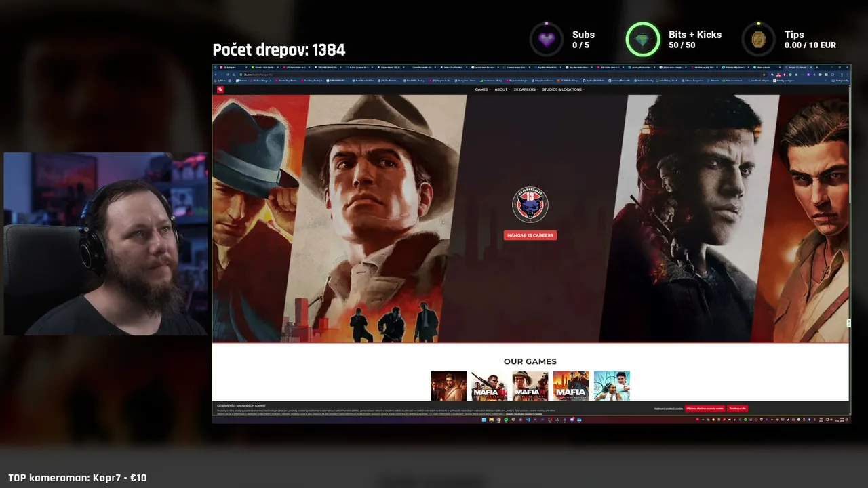Open cookie settings link in banner
The image size is (868, 488).
click(668, 409)
